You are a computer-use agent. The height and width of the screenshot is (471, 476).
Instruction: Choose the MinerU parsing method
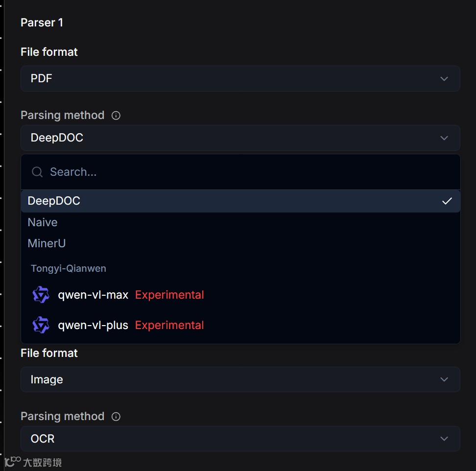[47, 243]
